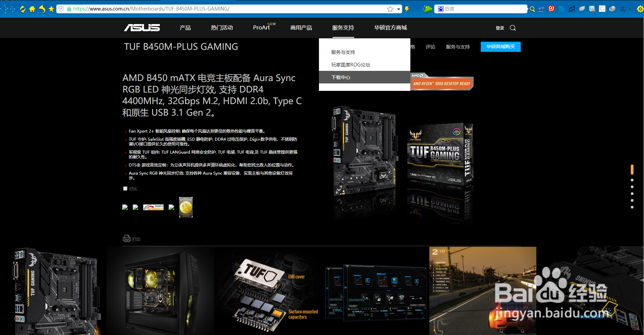Click the Overclockers award badge image
Viewport: 644px width, 335px height.
click(153, 207)
